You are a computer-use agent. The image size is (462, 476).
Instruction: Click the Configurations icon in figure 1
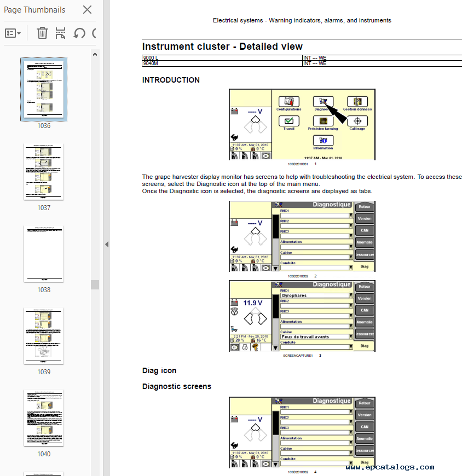[x=289, y=102]
